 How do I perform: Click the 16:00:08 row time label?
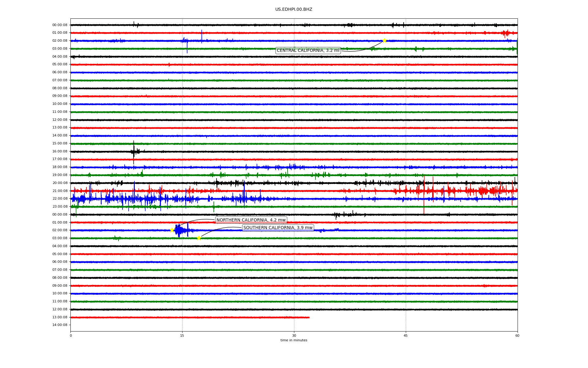point(60,151)
